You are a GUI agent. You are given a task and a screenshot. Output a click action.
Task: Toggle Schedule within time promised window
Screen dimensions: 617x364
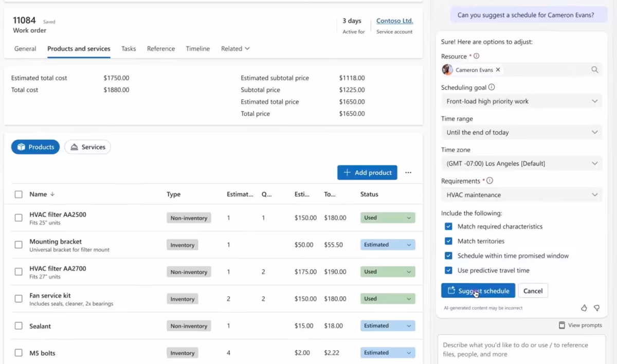click(448, 256)
